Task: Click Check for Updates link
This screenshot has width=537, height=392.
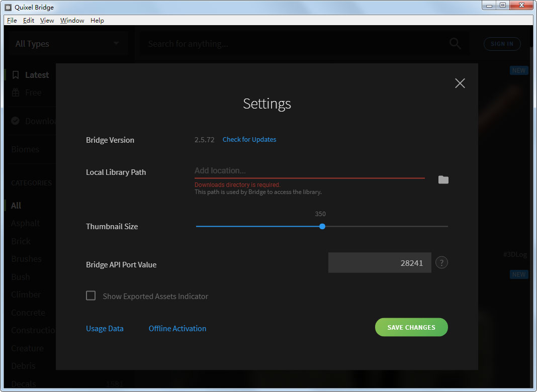Action: (x=249, y=139)
